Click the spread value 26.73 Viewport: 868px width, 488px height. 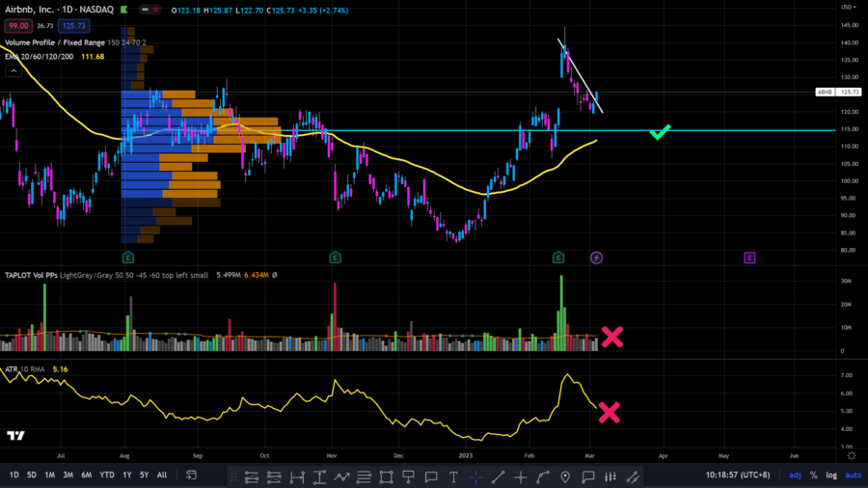pos(44,25)
